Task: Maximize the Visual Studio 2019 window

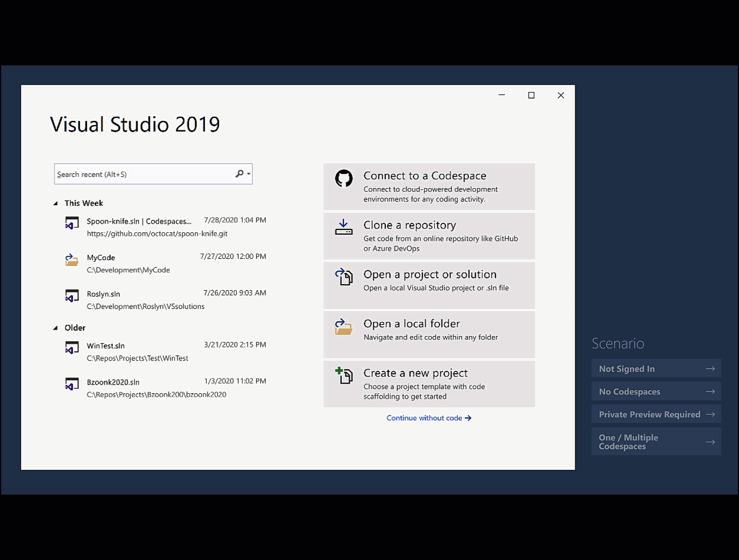Action: coord(531,95)
